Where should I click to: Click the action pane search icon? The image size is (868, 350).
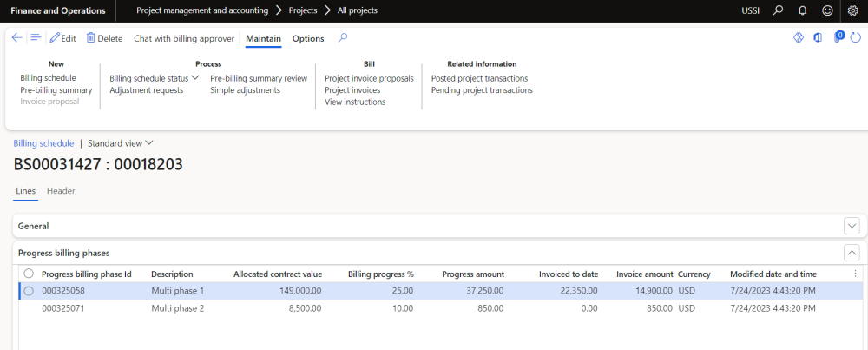[x=343, y=38]
